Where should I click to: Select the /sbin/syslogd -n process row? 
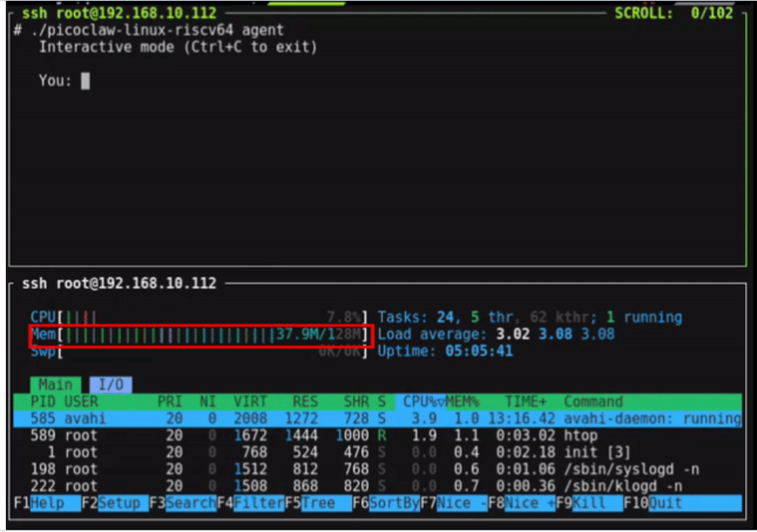(378, 468)
